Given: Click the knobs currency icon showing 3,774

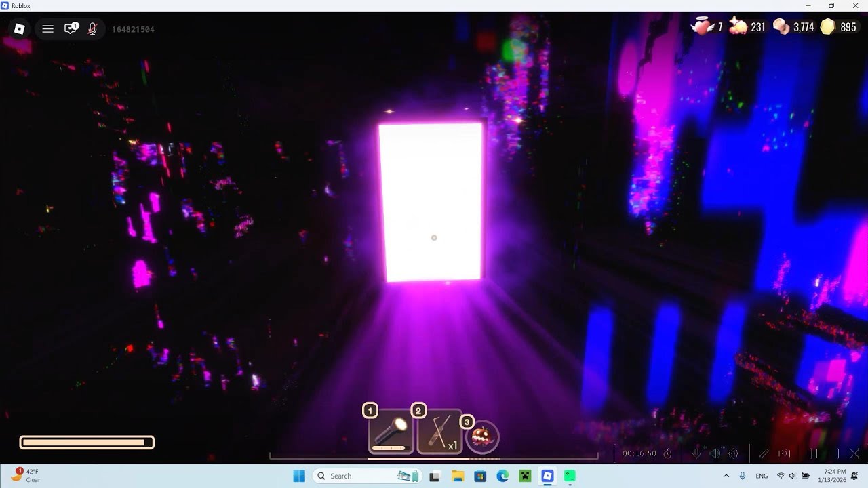Looking at the screenshot, I should click(781, 27).
